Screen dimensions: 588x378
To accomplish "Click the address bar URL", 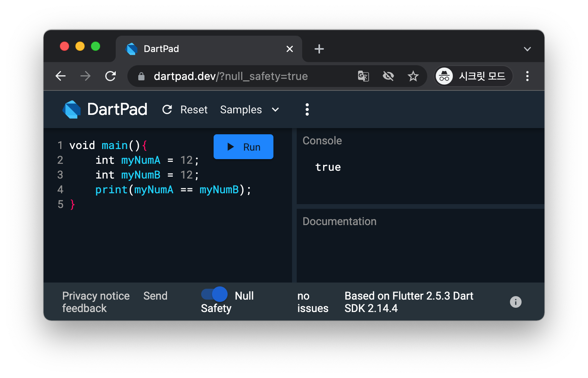I will pos(231,76).
